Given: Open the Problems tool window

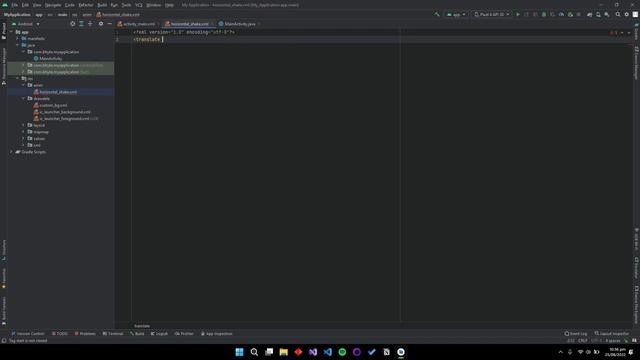Looking at the screenshot, I should (85, 333).
